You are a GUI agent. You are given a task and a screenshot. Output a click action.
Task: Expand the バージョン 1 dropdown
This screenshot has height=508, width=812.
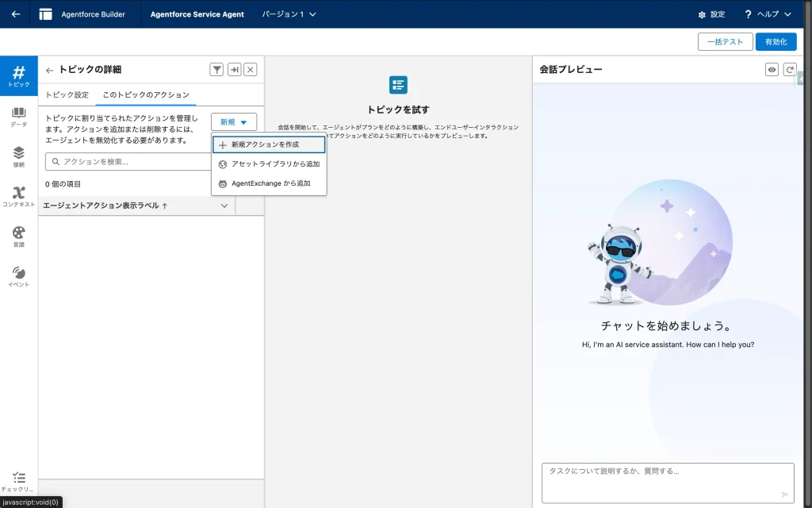[289, 14]
